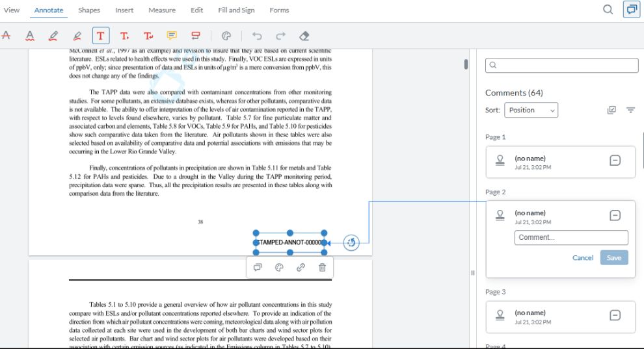The image size is (644, 349).
Task: Select the replace text annotation tool
Action: pyautogui.click(x=148, y=36)
